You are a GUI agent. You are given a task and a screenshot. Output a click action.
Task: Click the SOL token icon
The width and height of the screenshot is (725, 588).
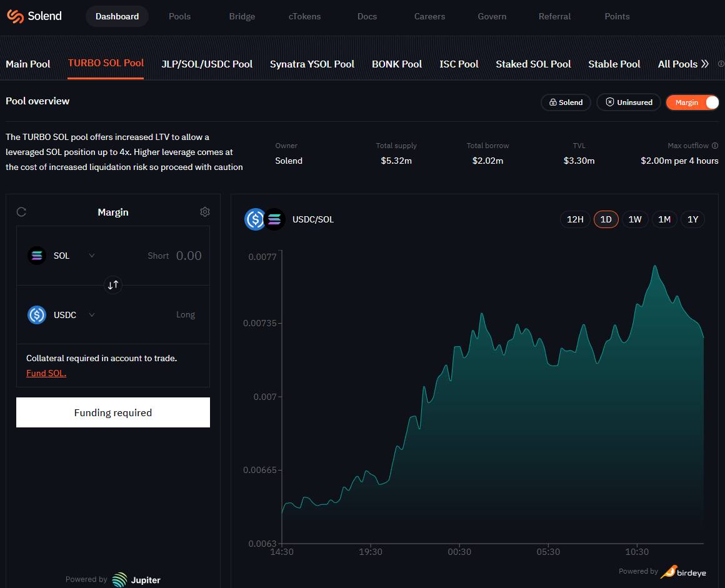(36, 256)
